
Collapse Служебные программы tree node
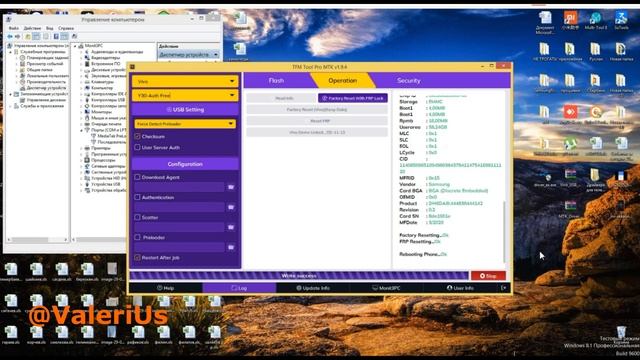pos(11,52)
